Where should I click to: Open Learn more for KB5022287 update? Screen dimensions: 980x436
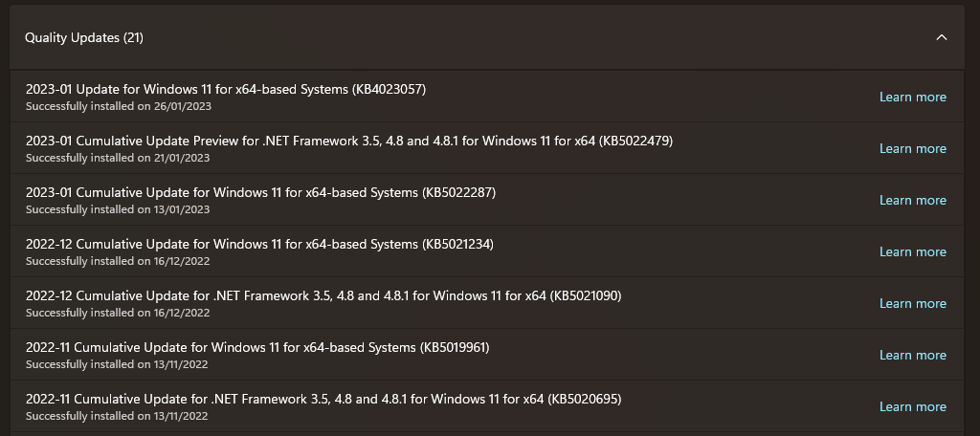pos(912,201)
